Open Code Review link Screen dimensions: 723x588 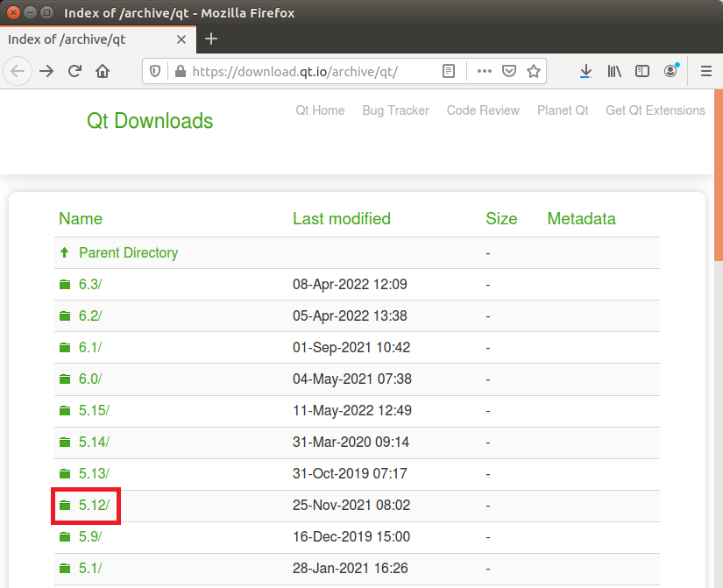(483, 110)
